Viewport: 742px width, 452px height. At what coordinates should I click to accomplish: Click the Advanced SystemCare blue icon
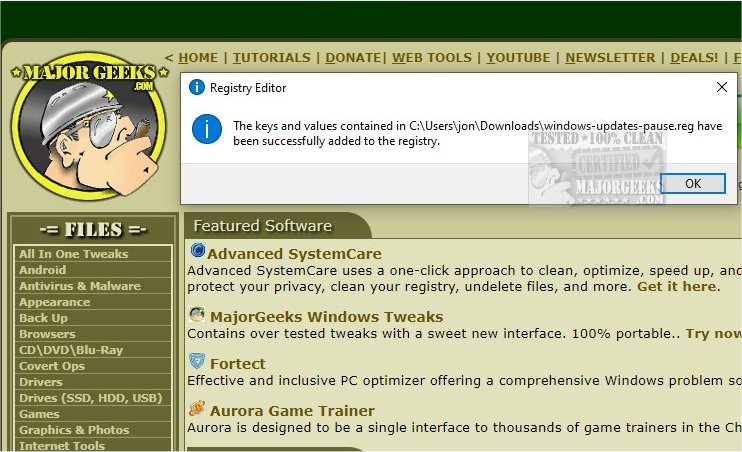coord(197,250)
